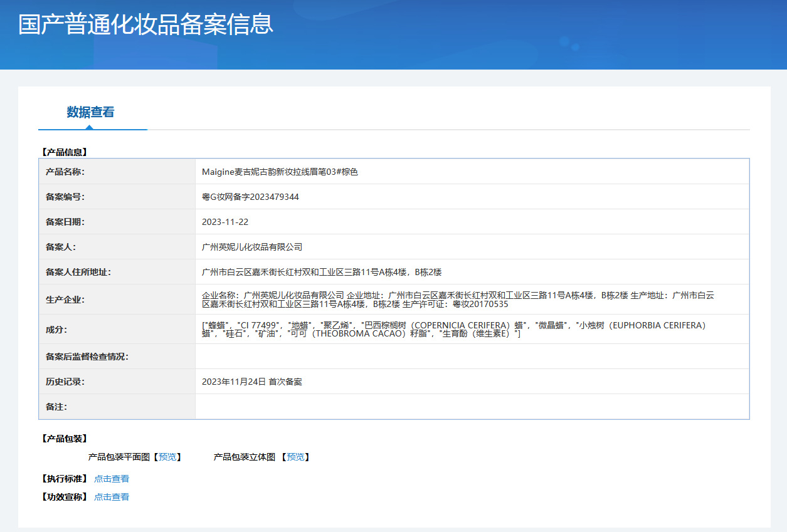Click the 产品名称 label cell
Image resolution: width=787 pixels, height=532 pixels.
click(x=117, y=172)
